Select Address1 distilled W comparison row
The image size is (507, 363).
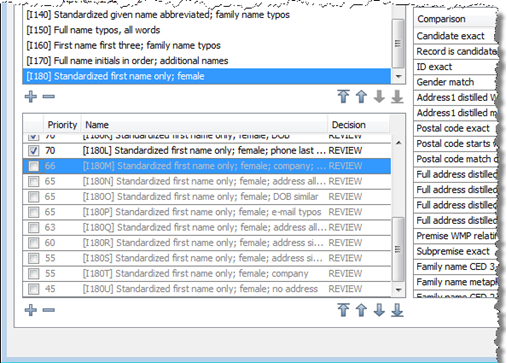456,97
